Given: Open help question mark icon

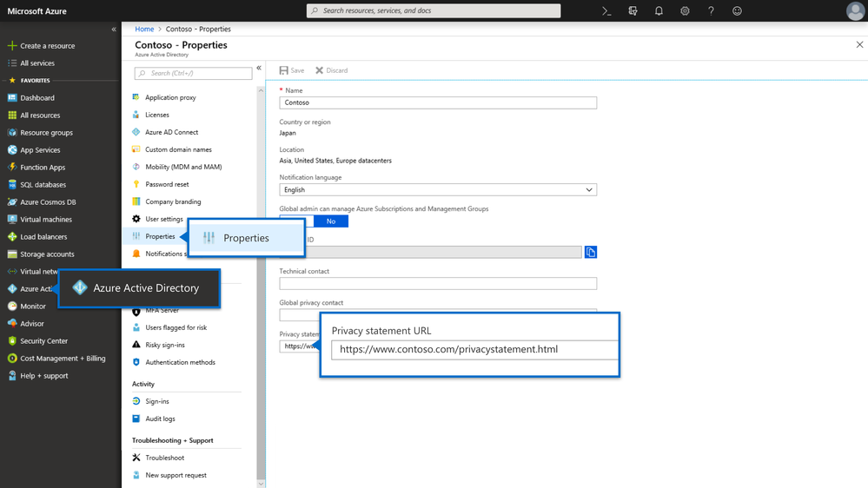Looking at the screenshot, I should coord(711,11).
